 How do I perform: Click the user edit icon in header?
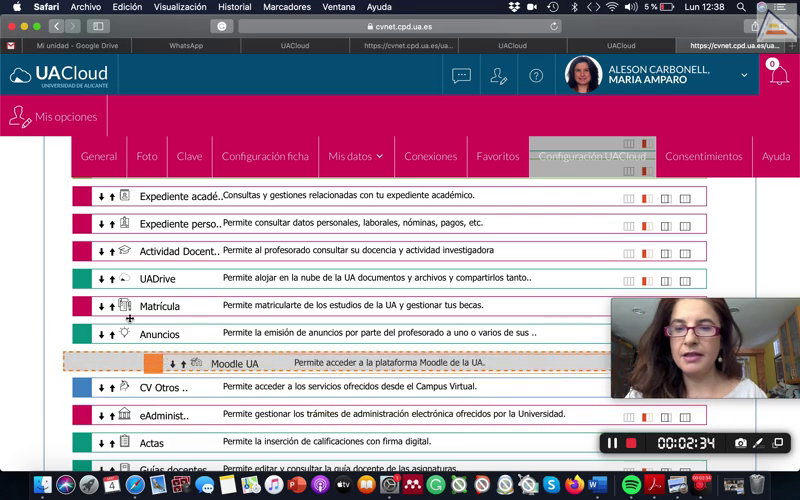498,76
